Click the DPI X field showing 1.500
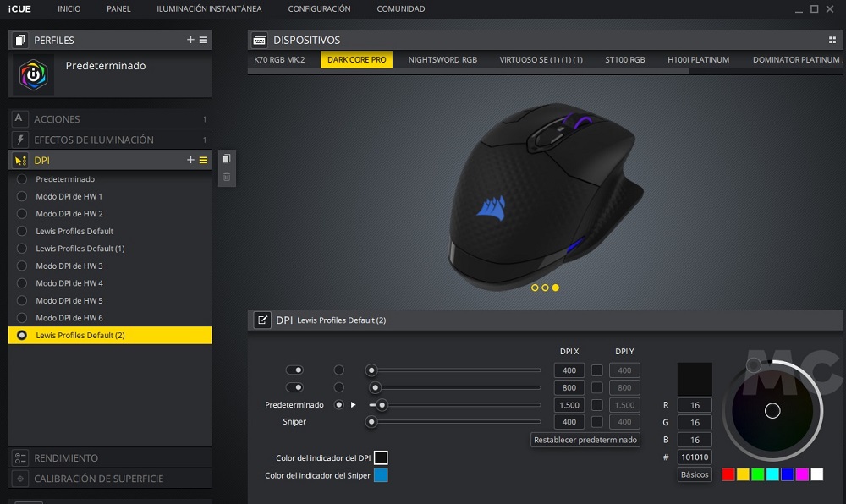This screenshot has height=504, width=846. (x=569, y=405)
